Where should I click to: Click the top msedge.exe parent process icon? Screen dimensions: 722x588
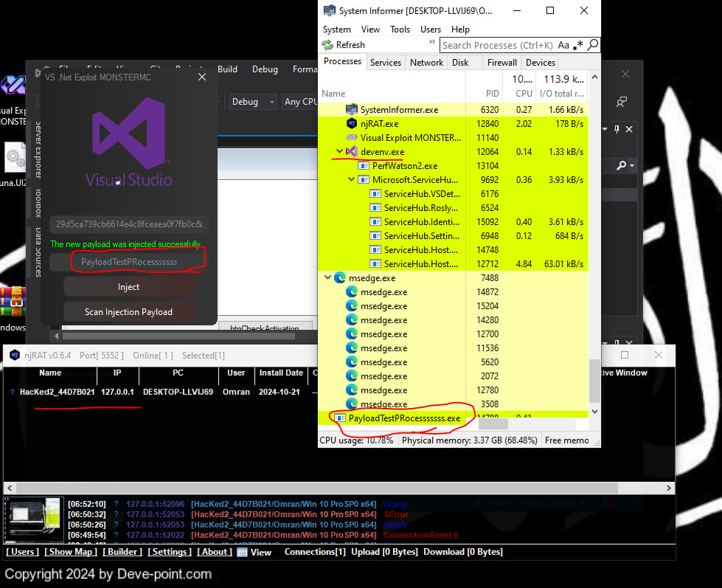click(340, 278)
